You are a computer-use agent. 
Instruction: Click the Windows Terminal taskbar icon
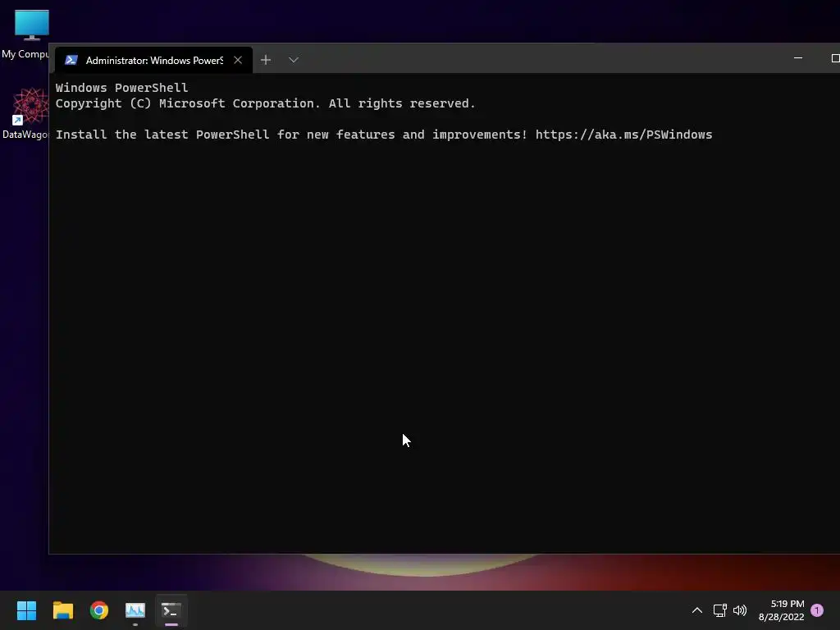[x=171, y=610]
